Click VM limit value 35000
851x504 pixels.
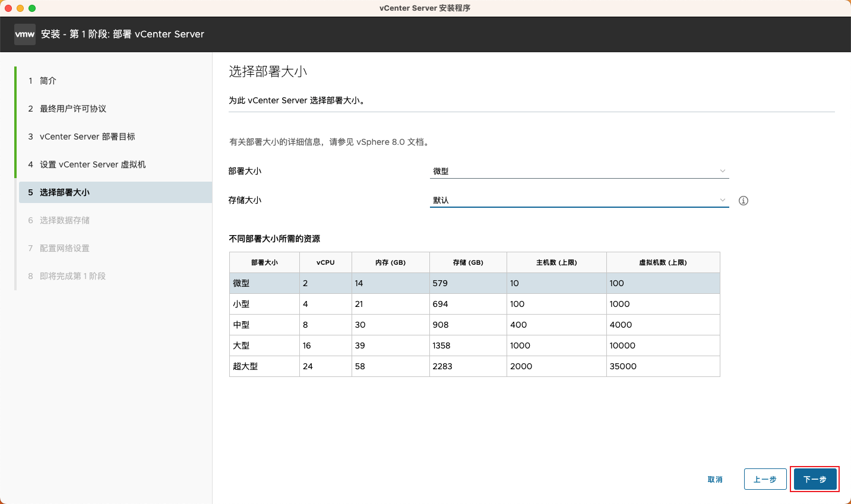click(x=623, y=366)
